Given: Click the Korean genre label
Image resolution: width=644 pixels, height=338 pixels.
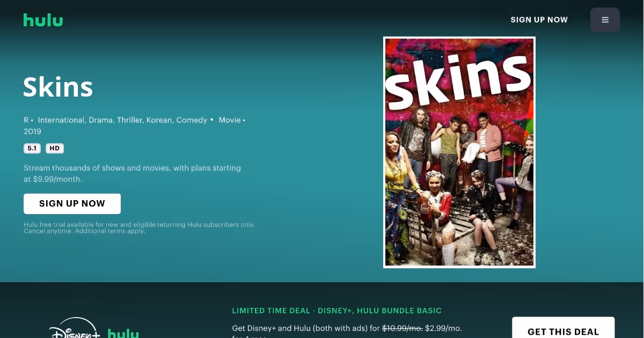Looking at the screenshot, I should [x=160, y=120].
